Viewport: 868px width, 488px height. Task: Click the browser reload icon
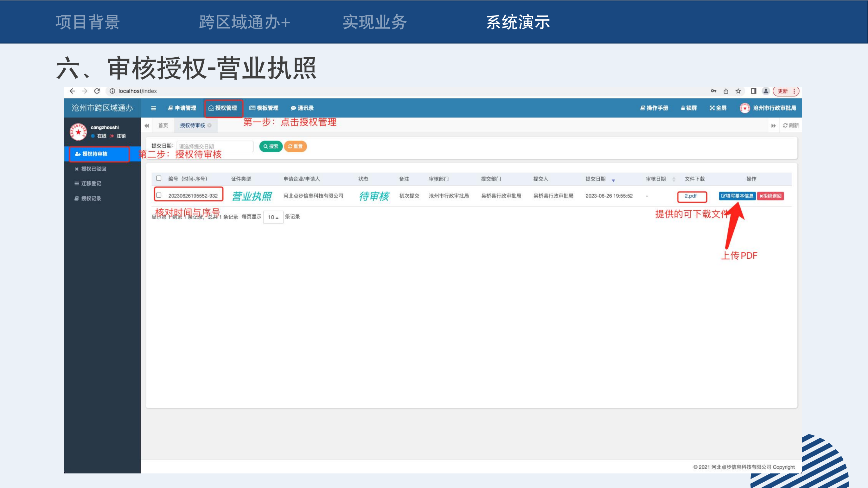tap(97, 91)
